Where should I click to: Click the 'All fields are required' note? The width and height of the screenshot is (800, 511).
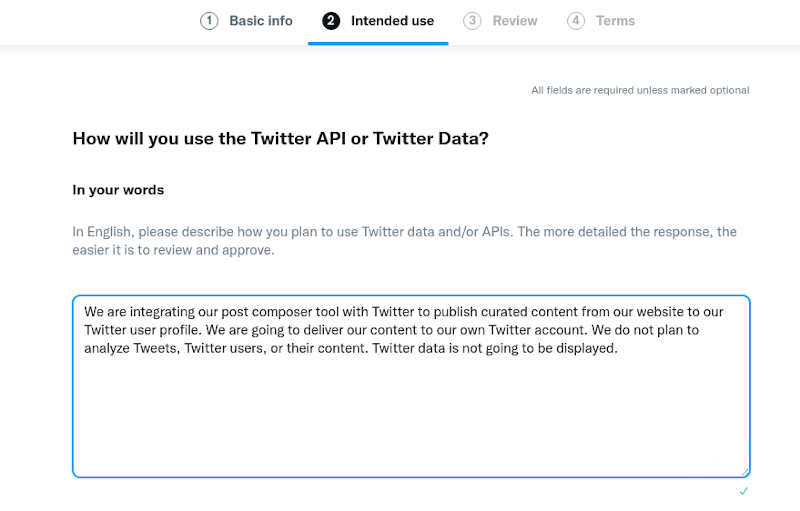pos(640,90)
